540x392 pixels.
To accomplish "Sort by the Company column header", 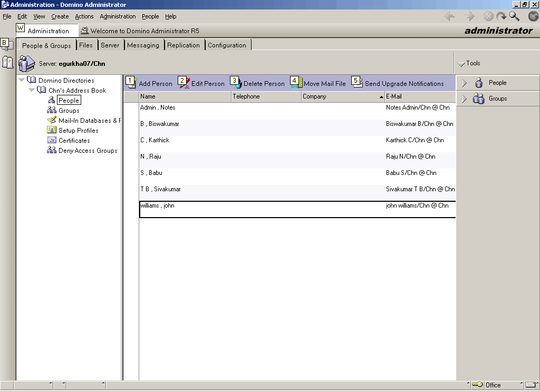I will 343,96.
